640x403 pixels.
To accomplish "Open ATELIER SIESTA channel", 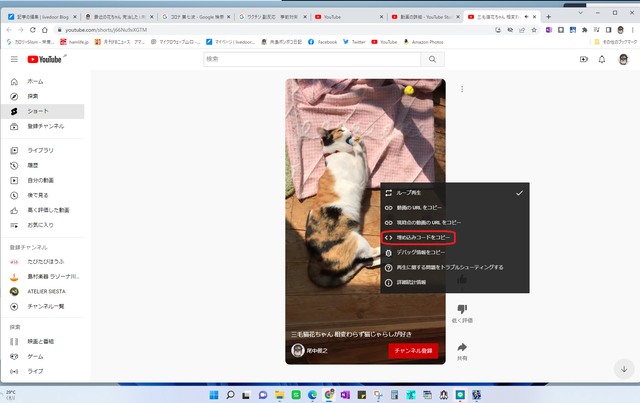I will (43, 292).
